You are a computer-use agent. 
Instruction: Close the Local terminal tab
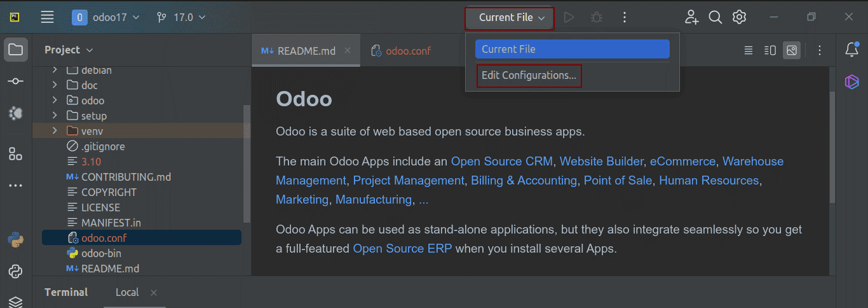[153, 293]
